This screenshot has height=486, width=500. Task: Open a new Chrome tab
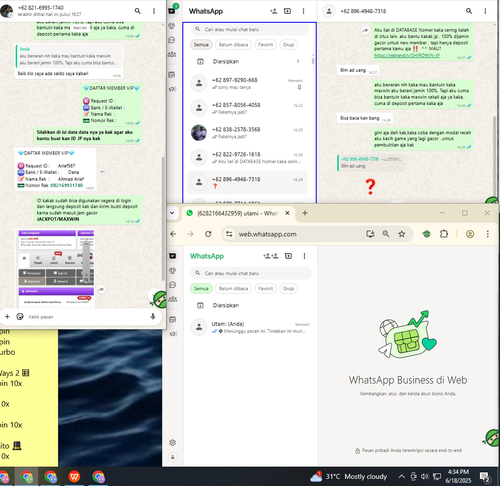click(x=305, y=213)
